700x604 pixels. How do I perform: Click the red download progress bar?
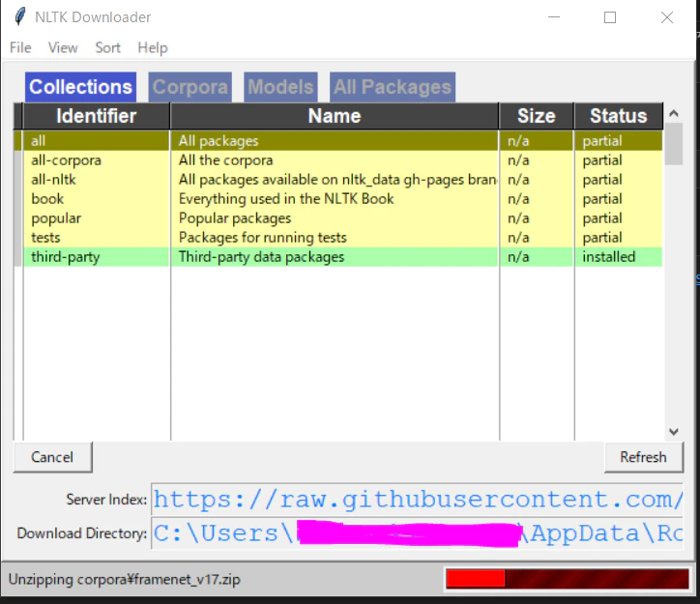[x=567, y=579]
